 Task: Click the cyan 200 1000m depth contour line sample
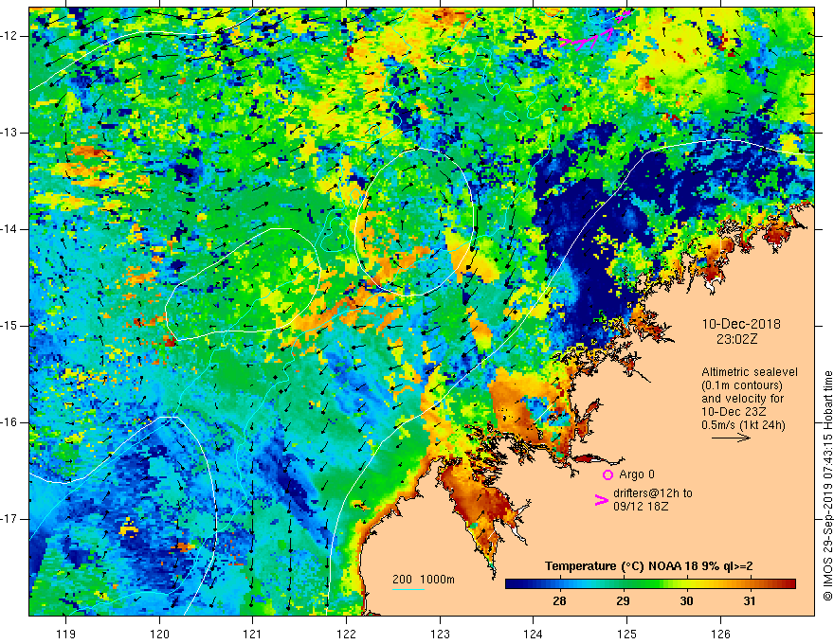(408, 589)
